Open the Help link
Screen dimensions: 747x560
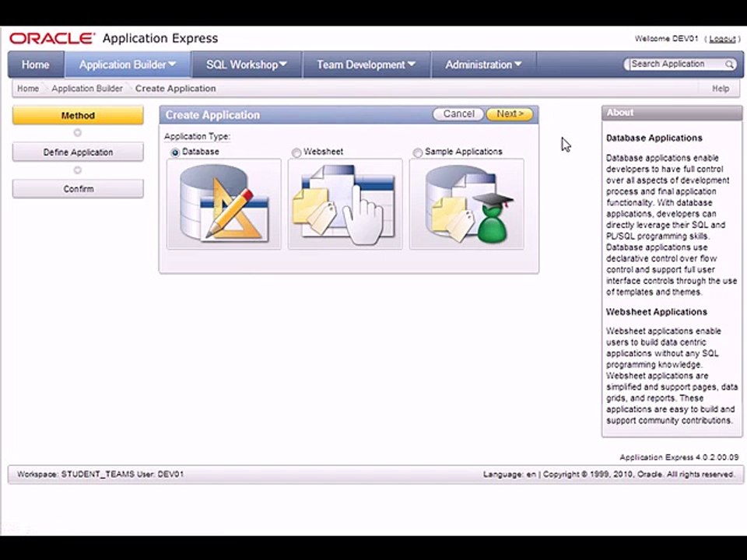[721, 89]
